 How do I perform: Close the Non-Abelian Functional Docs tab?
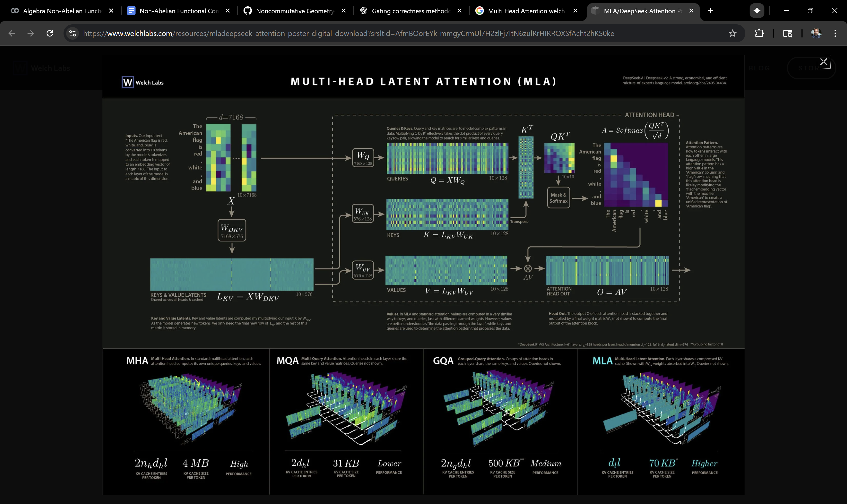228,11
